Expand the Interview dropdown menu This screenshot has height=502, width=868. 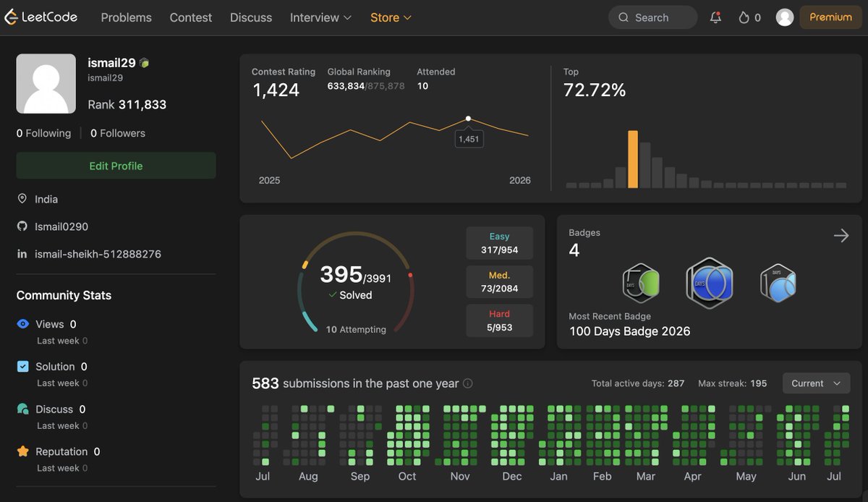pyautogui.click(x=321, y=17)
